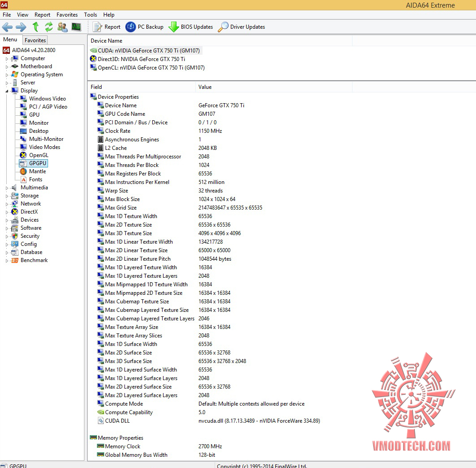Expand the Server tree node
Screen dimensions: 476x468
7,83
